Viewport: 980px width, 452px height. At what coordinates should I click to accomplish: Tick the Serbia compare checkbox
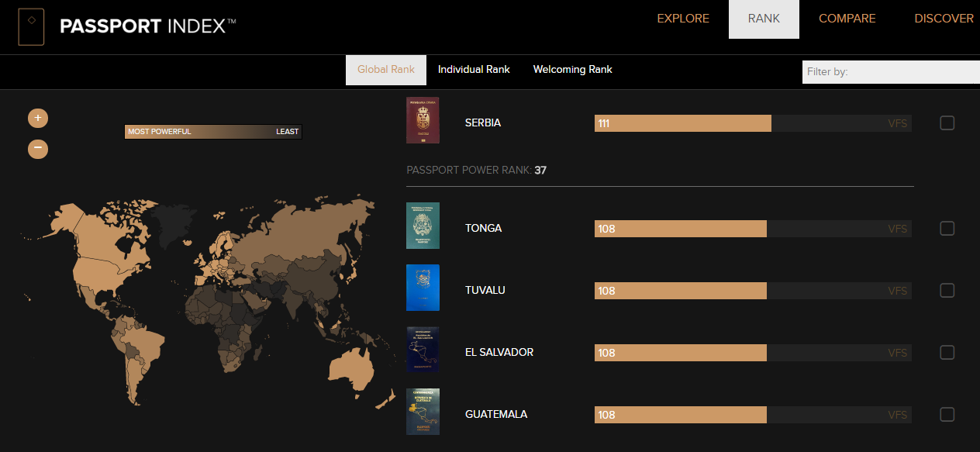click(947, 122)
